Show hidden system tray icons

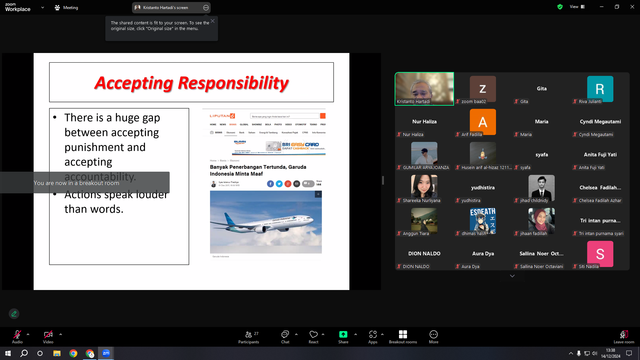point(570,353)
